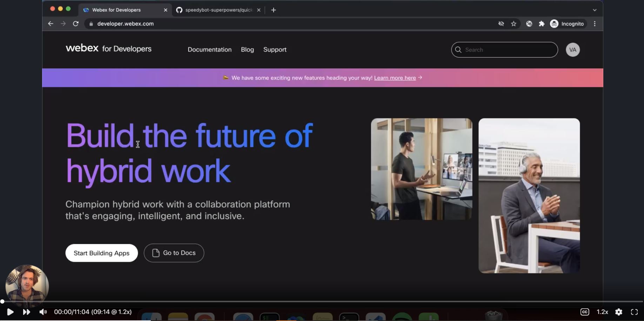The width and height of the screenshot is (644, 321).
Task: Expand the tab search chevron
Action: (x=595, y=10)
